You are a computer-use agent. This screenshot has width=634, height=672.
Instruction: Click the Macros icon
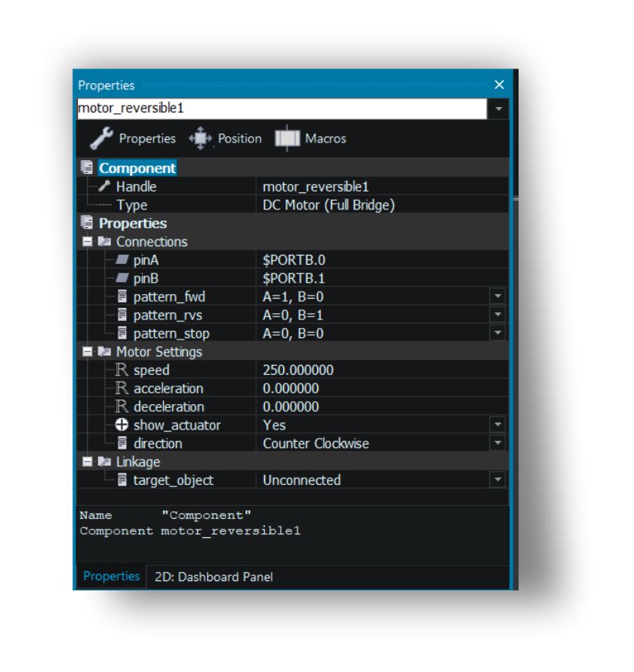click(287, 138)
